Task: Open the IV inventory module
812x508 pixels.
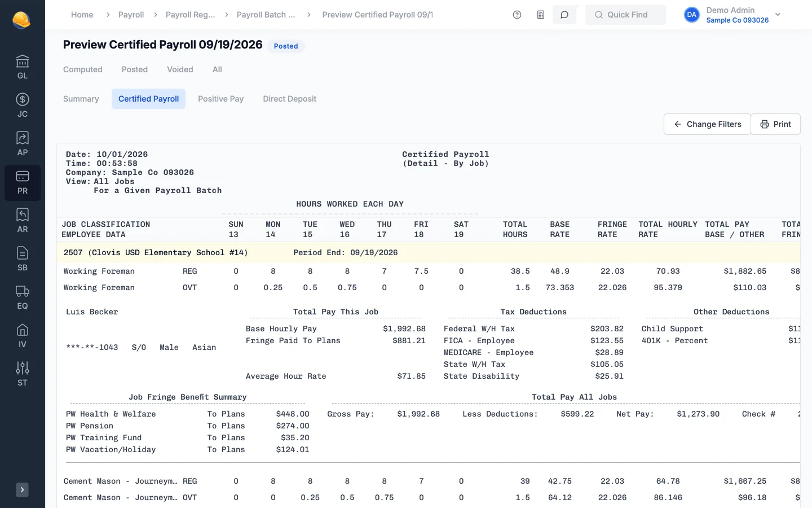Action: pyautogui.click(x=23, y=336)
